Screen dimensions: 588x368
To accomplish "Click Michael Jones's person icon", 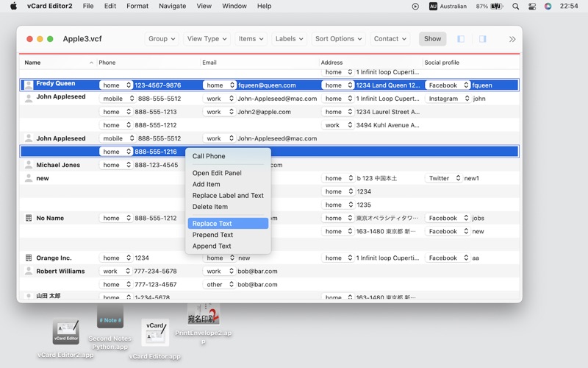I will pos(29,164).
